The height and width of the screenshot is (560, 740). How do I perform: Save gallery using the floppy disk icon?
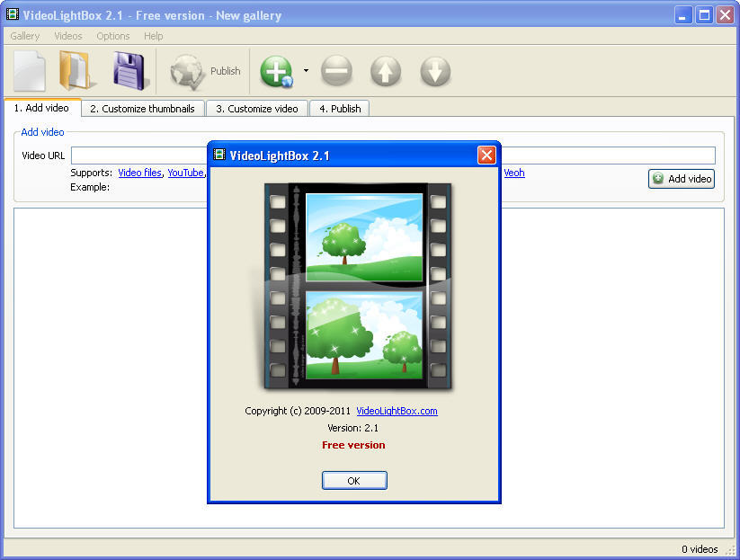[x=129, y=71]
